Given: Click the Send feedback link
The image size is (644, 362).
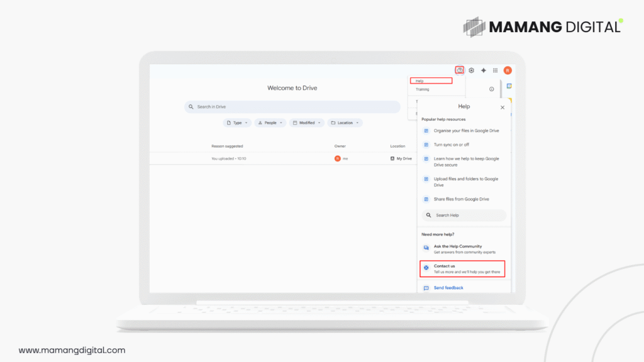Looking at the screenshot, I should coord(448,287).
